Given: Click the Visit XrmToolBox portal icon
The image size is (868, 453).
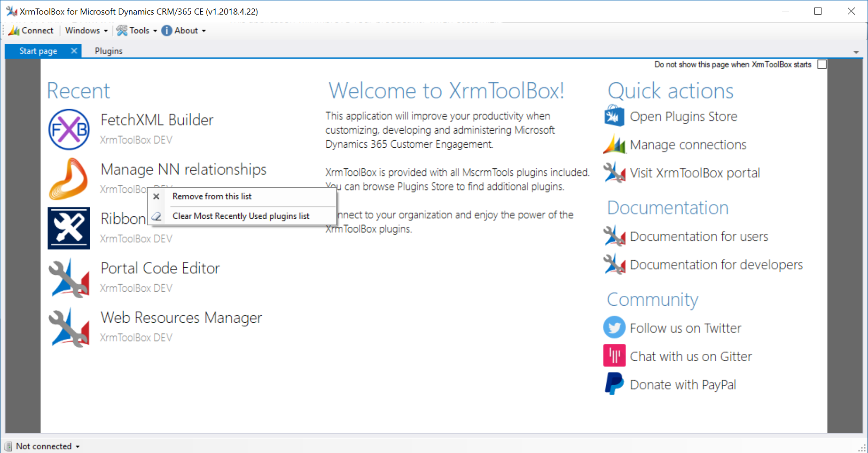Looking at the screenshot, I should point(614,173).
